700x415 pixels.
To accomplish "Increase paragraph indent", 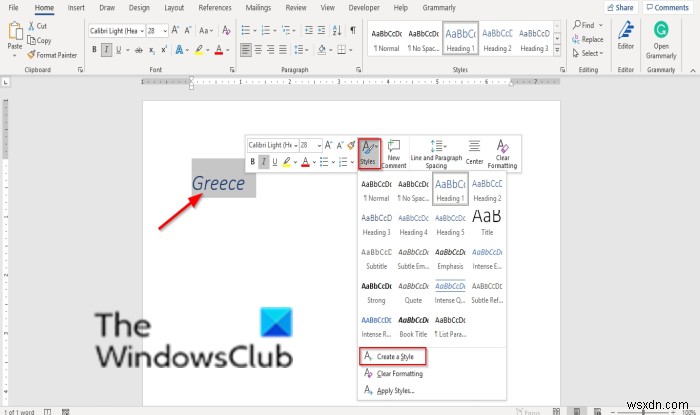I will click(x=321, y=30).
